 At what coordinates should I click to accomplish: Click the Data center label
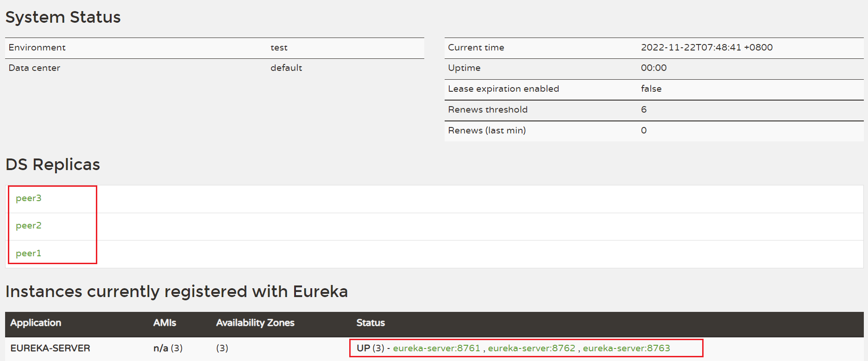(x=34, y=68)
